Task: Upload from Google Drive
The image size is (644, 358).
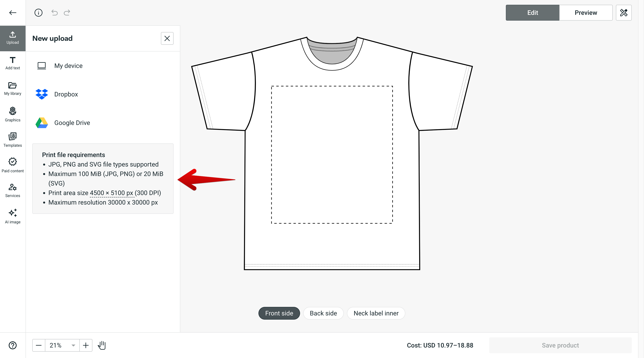Action: (72, 123)
